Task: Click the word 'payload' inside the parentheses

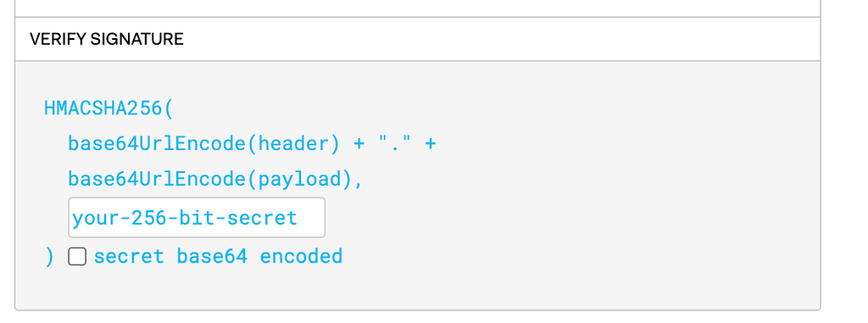Action: click(299, 180)
